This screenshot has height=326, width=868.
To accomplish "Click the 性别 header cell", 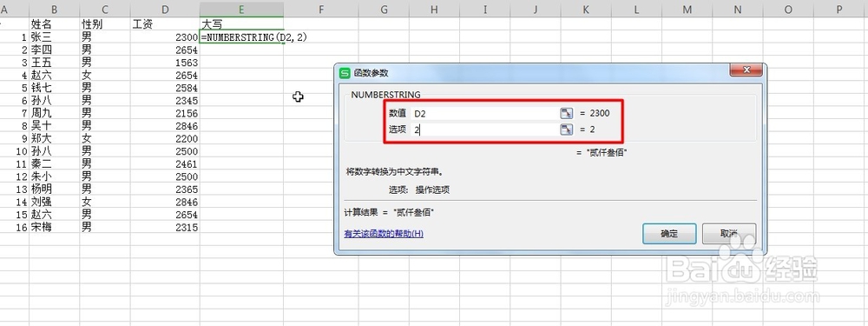I will [x=105, y=23].
